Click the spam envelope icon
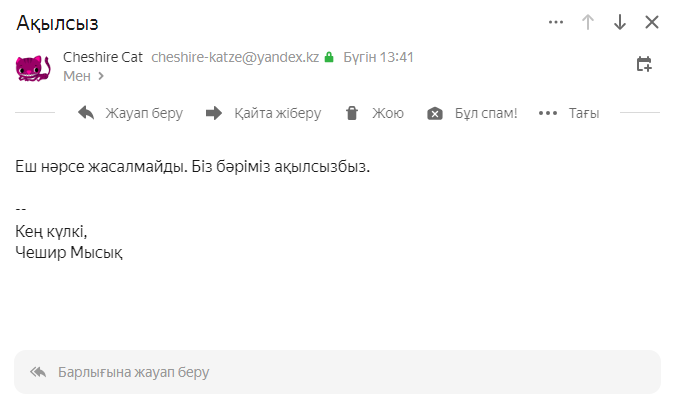Viewport: 676px width, 411px height. pyautogui.click(x=434, y=113)
